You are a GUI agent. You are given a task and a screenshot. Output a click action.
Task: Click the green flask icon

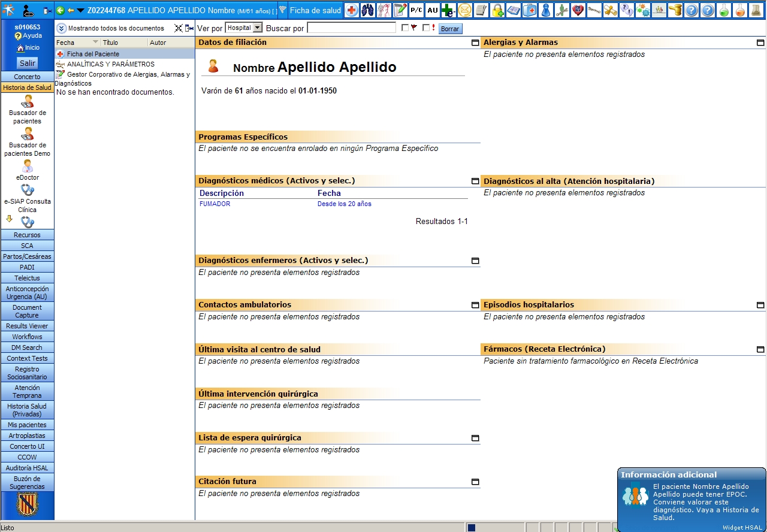click(724, 10)
